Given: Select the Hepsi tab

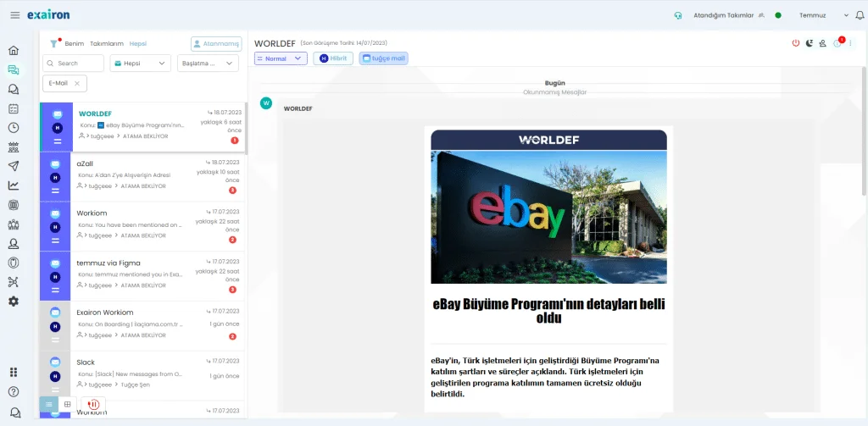Looking at the screenshot, I should 138,44.
